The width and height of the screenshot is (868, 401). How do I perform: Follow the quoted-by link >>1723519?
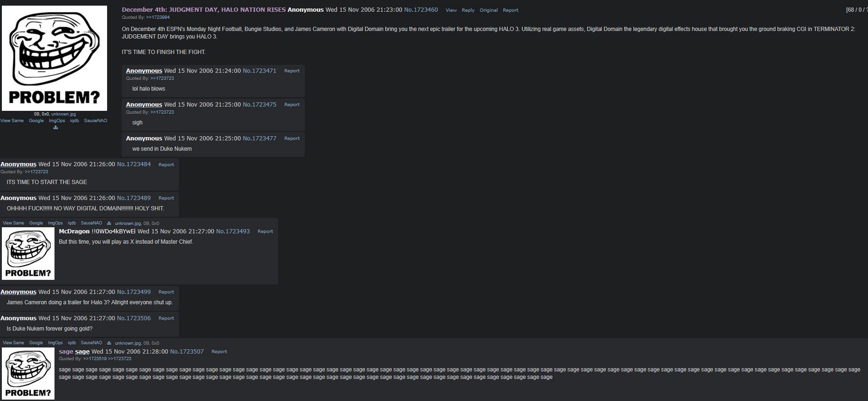tap(95, 359)
